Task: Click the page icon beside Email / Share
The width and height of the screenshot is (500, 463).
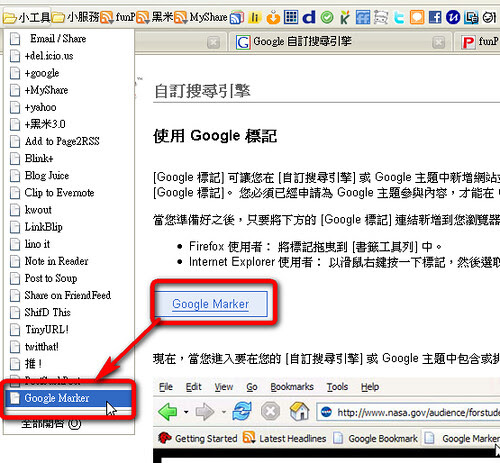Action: pyautogui.click(x=15, y=39)
